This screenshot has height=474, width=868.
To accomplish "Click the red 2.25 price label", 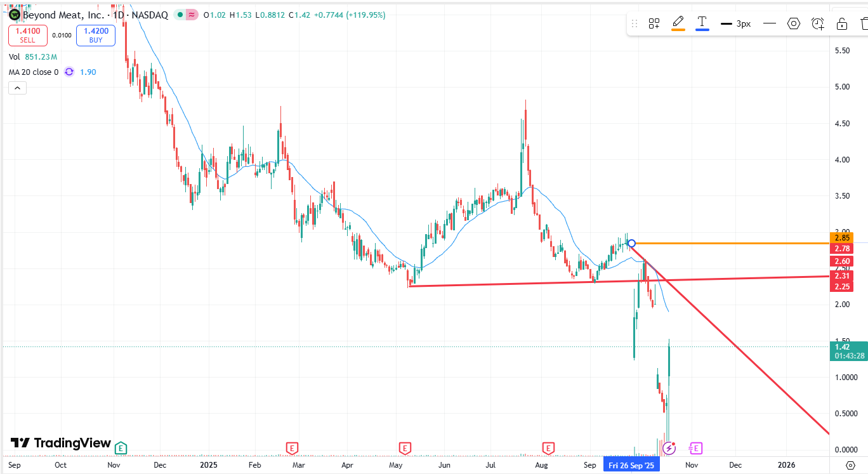I will point(842,287).
